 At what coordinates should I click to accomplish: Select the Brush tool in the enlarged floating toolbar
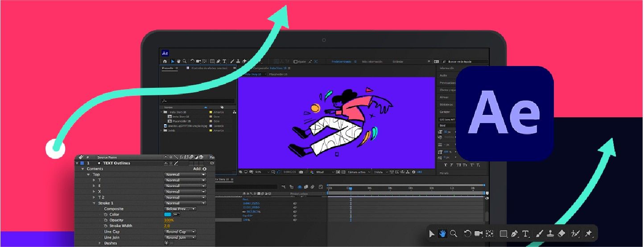click(539, 233)
